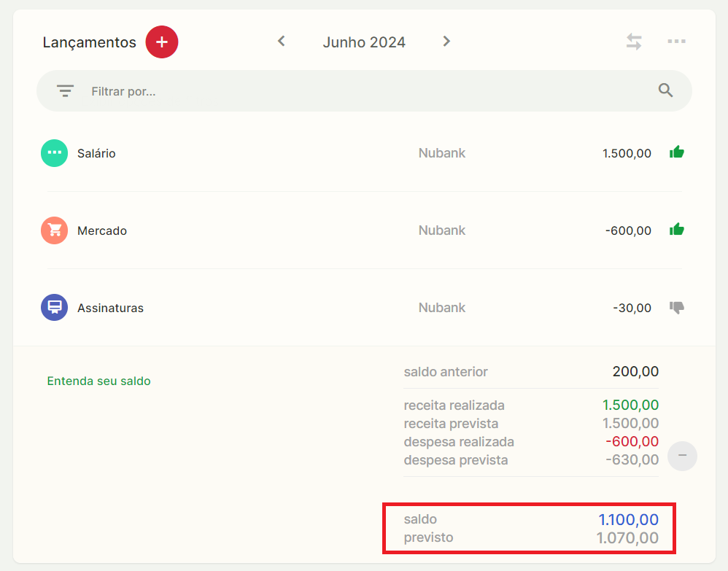Focus the Filtrar por... field
The height and width of the screenshot is (571, 728).
[x=365, y=91]
